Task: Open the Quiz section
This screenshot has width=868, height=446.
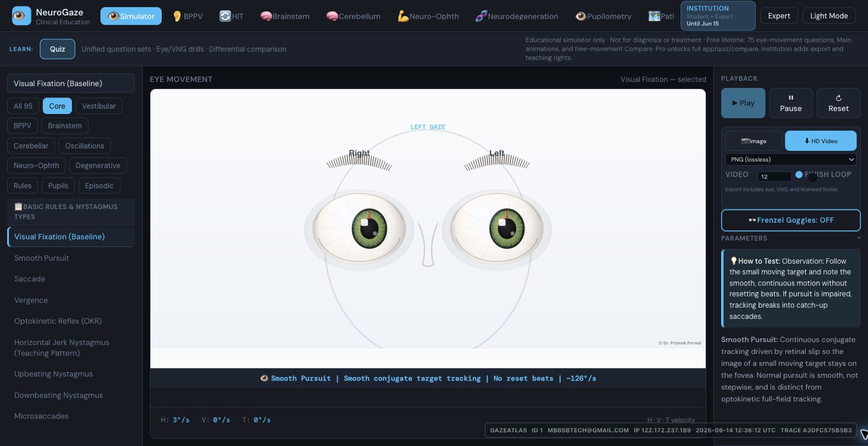Action: click(58, 49)
